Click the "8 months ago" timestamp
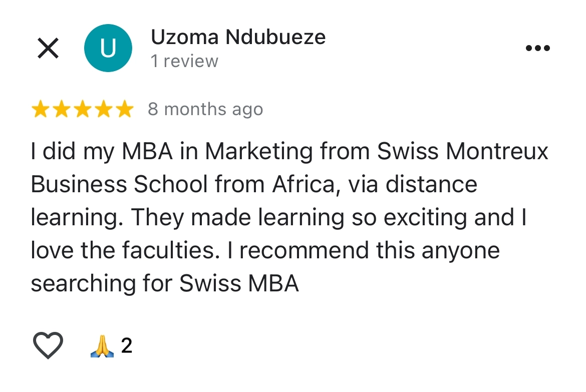 205,109
